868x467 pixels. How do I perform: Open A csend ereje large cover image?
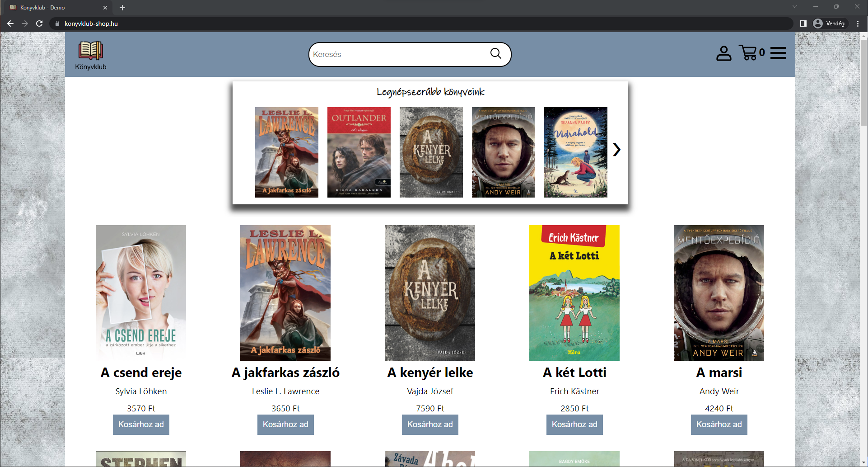coord(141,293)
